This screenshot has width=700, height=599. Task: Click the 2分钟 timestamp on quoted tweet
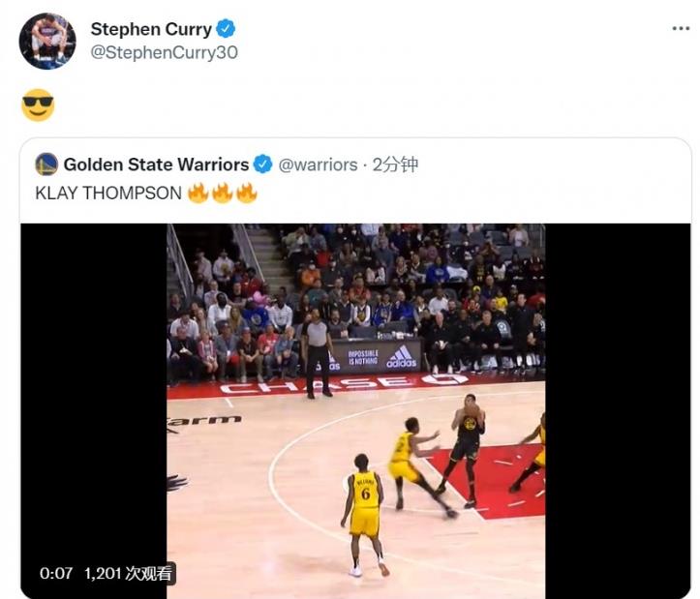[x=396, y=165]
